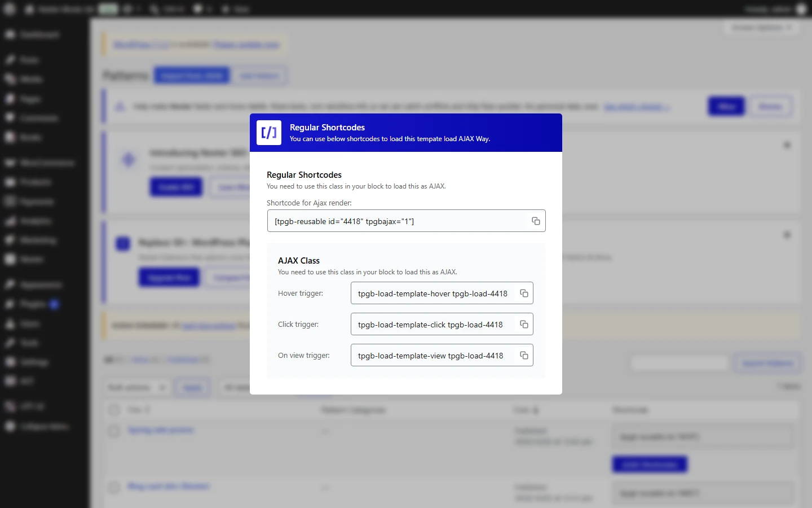
Task: Copy the Click trigger class
Action: (x=524, y=325)
